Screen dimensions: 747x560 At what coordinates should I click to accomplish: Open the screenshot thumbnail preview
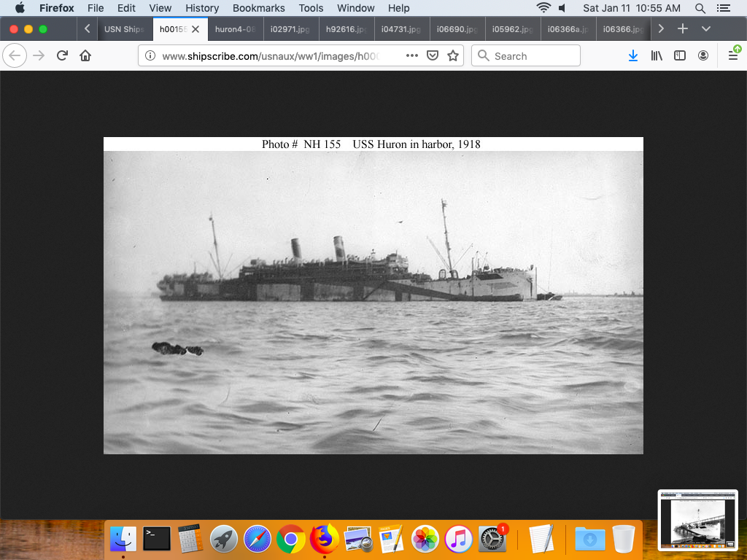click(x=697, y=519)
